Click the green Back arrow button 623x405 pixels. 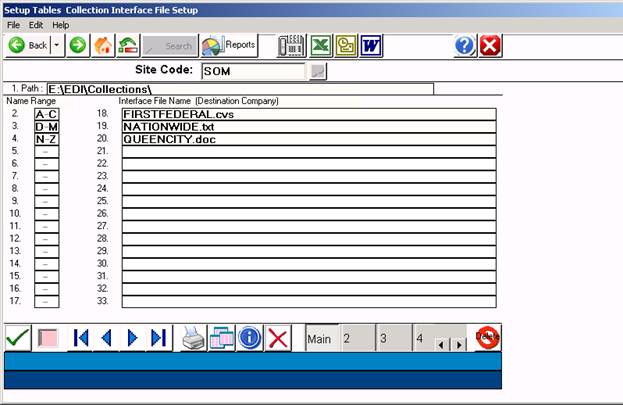pyautogui.click(x=28, y=45)
